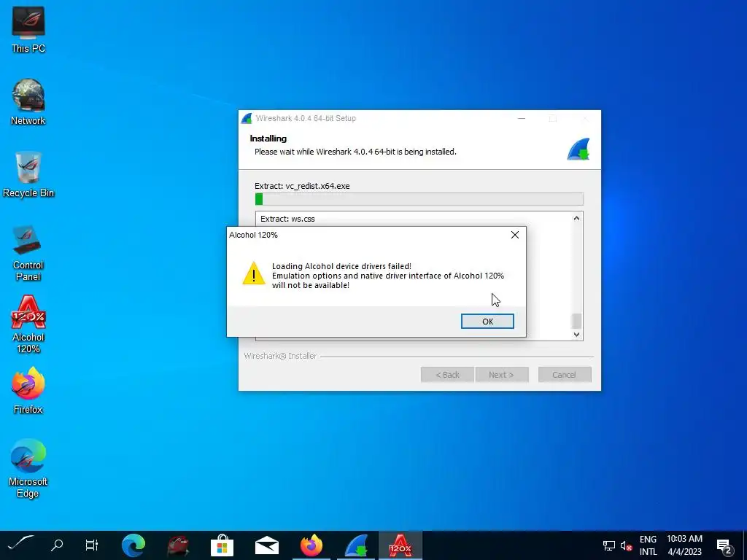
Task: Open Microsoft Store from the taskbar
Action: click(222, 545)
